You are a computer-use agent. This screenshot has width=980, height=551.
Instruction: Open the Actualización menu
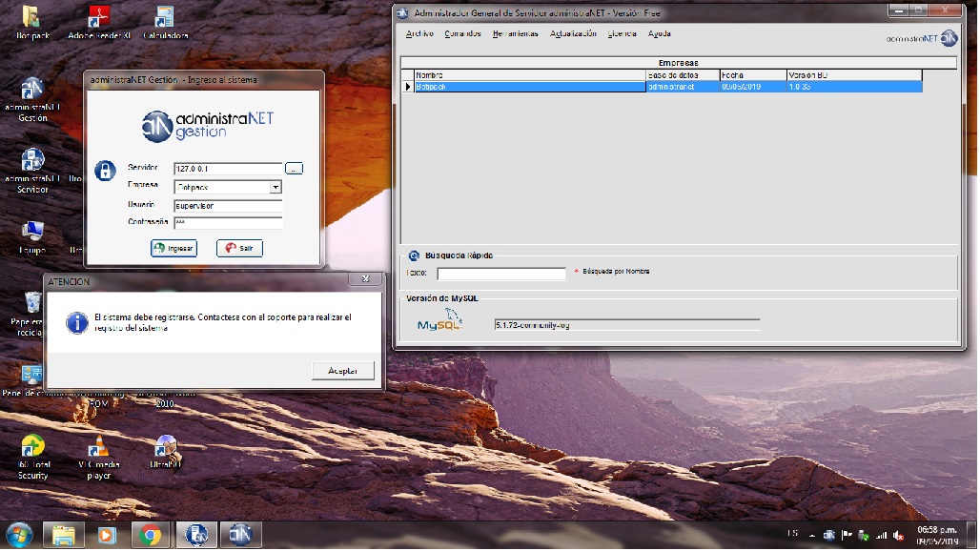[x=573, y=33]
